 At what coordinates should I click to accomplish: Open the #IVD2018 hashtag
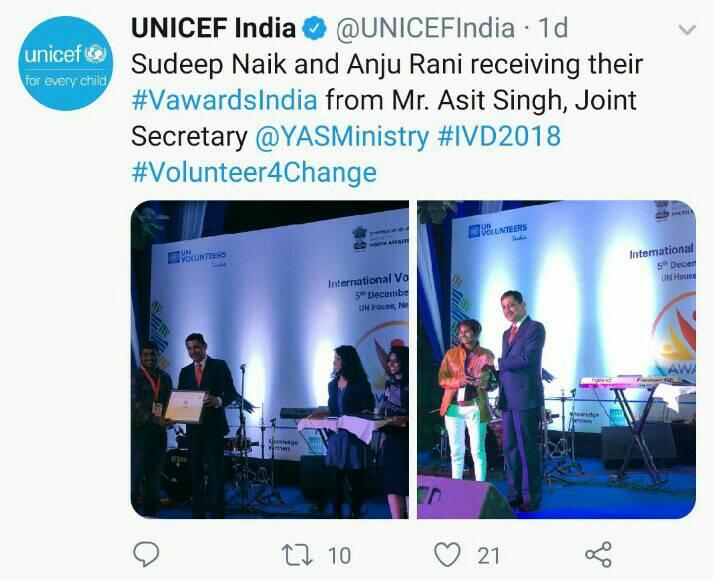tap(499, 136)
